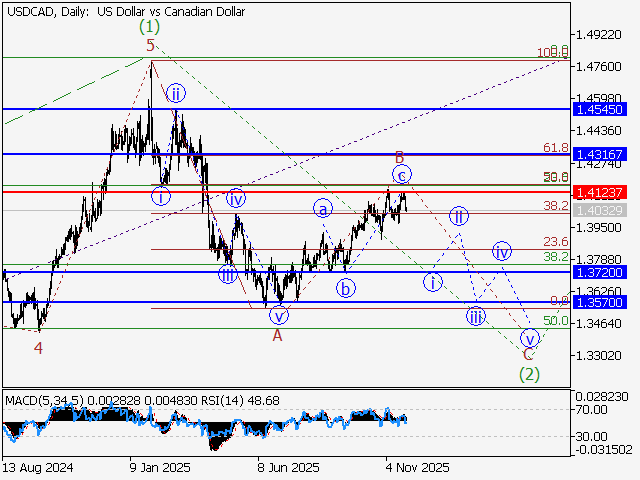Click the red 61.8 Fibonacci level label
The width and height of the screenshot is (640, 480).
556,148
